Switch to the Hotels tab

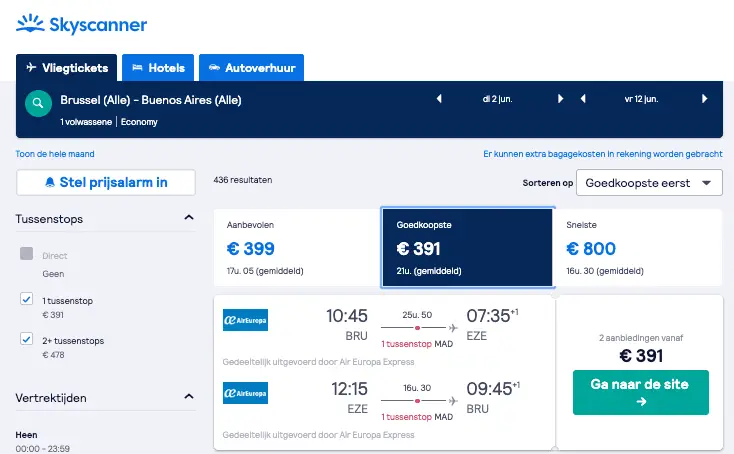[158, 68]
